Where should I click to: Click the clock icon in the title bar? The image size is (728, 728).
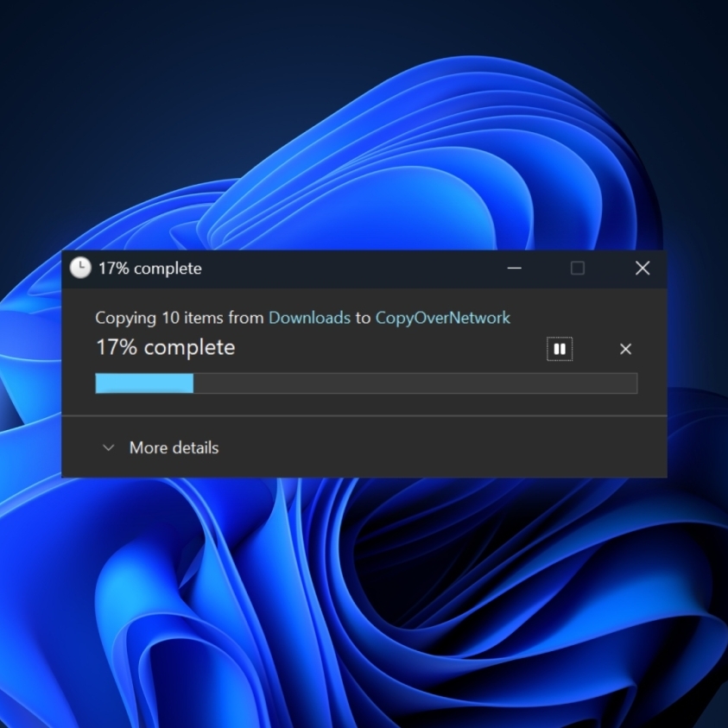pos(80,269)
